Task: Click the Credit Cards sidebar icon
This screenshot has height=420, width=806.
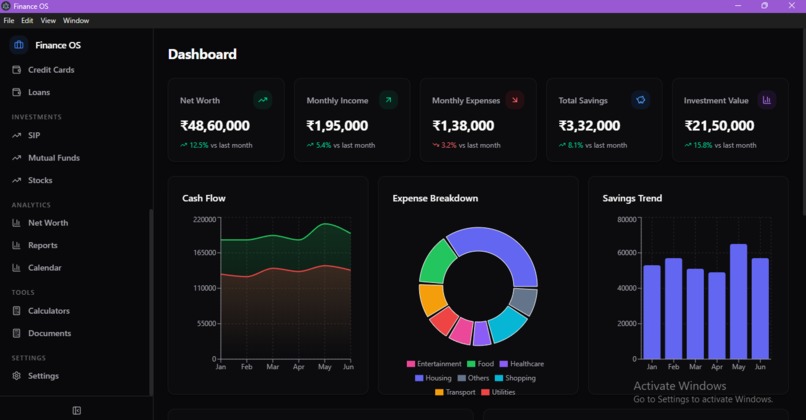Action: click(x=16, y=70)
